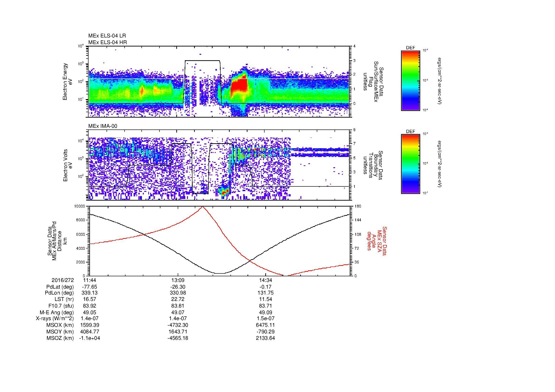This screenshot has height=392, width=555.
Task: Click the MSOX value '-4732.30'
Action: 178,325
